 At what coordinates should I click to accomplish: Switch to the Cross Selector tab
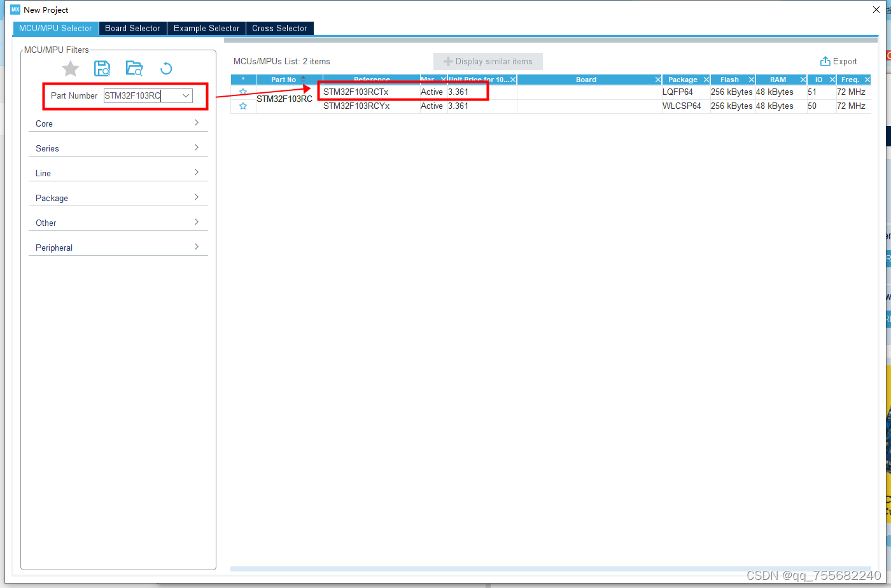pos(279,28)
